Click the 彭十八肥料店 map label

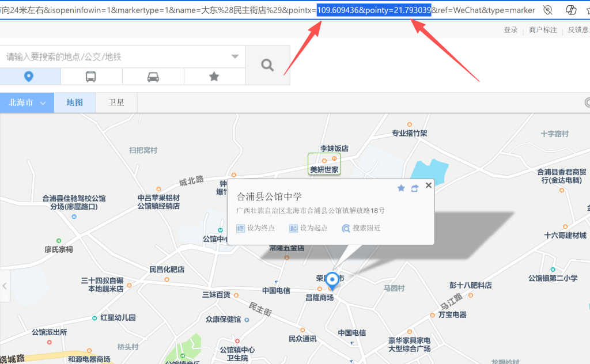pyautogui.click(x=470, y=285)
